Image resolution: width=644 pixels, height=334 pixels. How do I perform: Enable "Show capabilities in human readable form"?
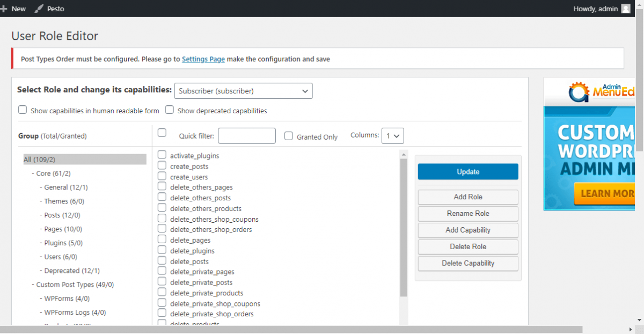(23, 110)
